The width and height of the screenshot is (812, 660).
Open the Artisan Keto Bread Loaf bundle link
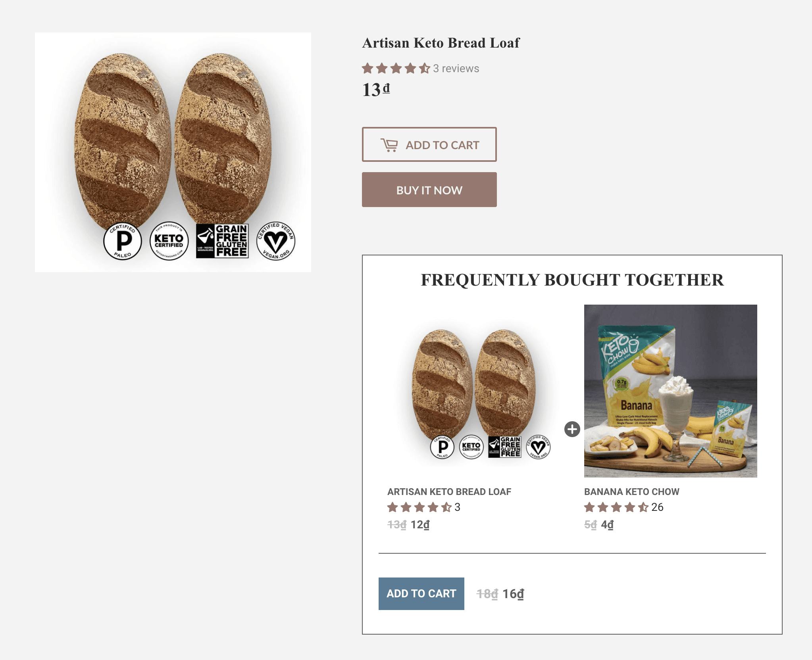pos(449,492)
